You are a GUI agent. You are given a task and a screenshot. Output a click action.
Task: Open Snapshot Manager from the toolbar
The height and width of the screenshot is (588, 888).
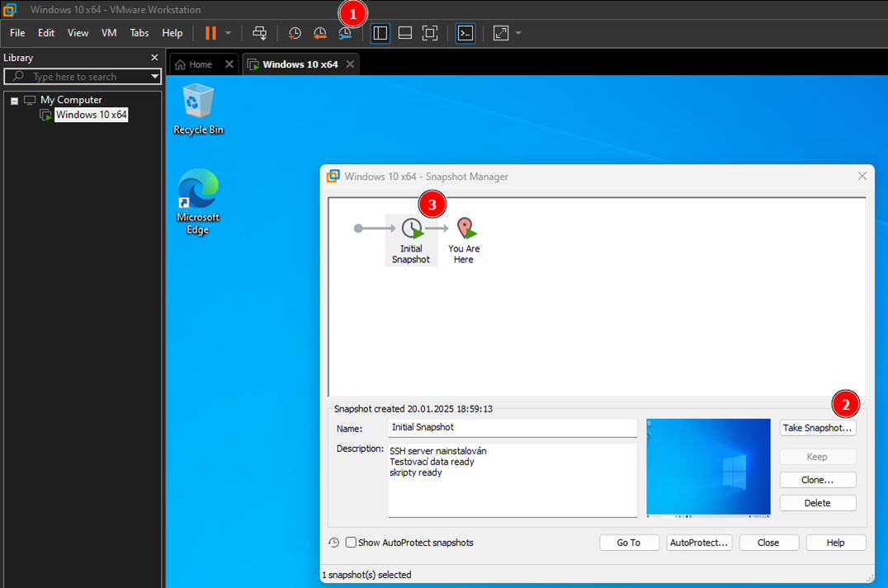[x=345, y=33]
